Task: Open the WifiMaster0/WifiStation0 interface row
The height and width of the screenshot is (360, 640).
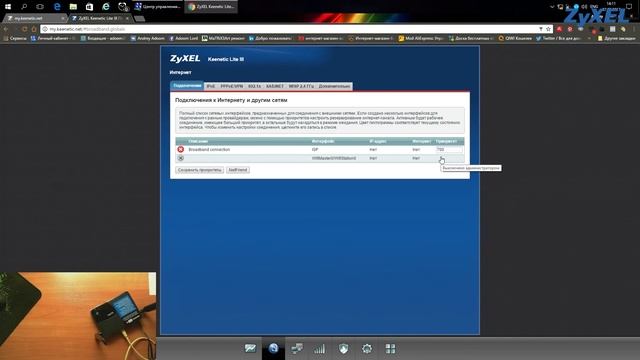Action: point(320,158)
